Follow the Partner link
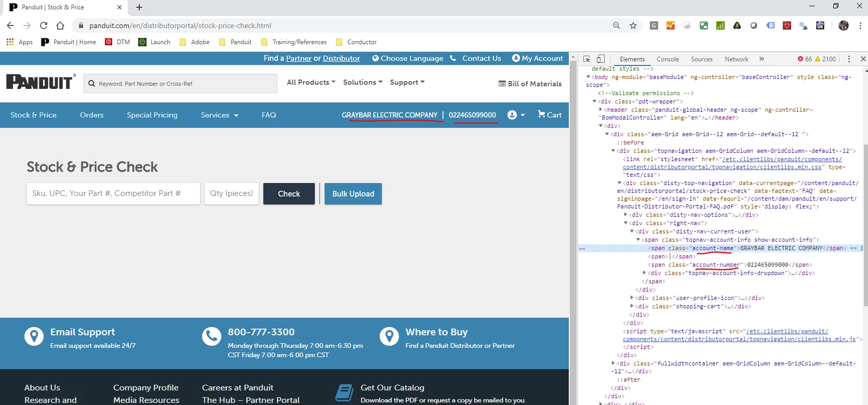 299,58
